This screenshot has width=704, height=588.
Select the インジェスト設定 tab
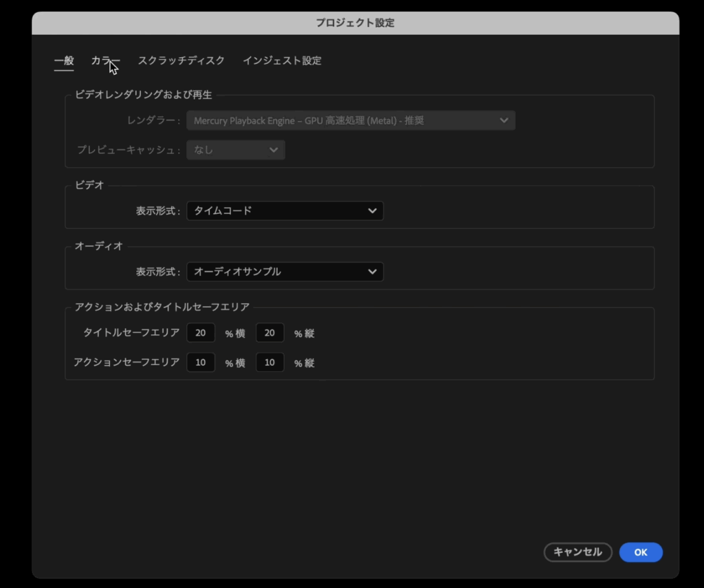pyautogui.click(x=281, y=61)
